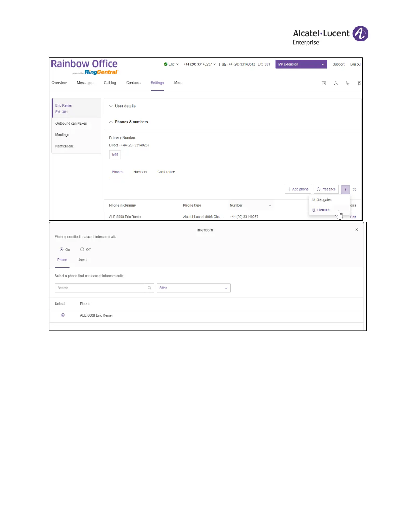
Task: Click the Alcatel-Lucent 8008 Clou… phone type
Action: pyautogui.click(x=203, y=217)
